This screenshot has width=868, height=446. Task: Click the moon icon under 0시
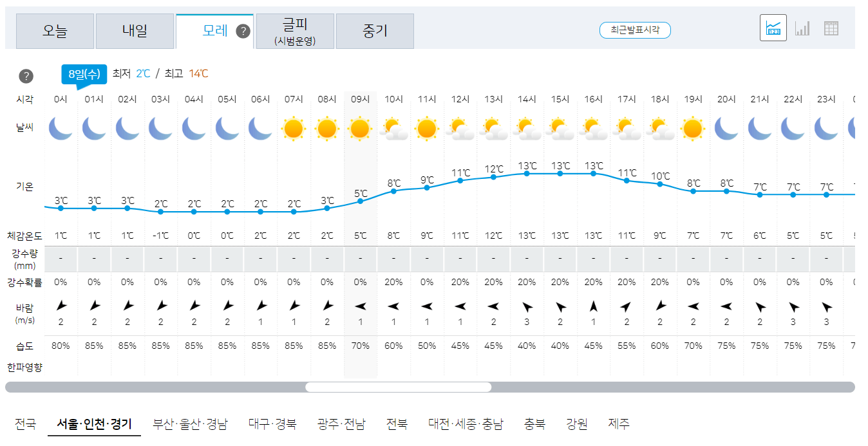tap(60, 128)
